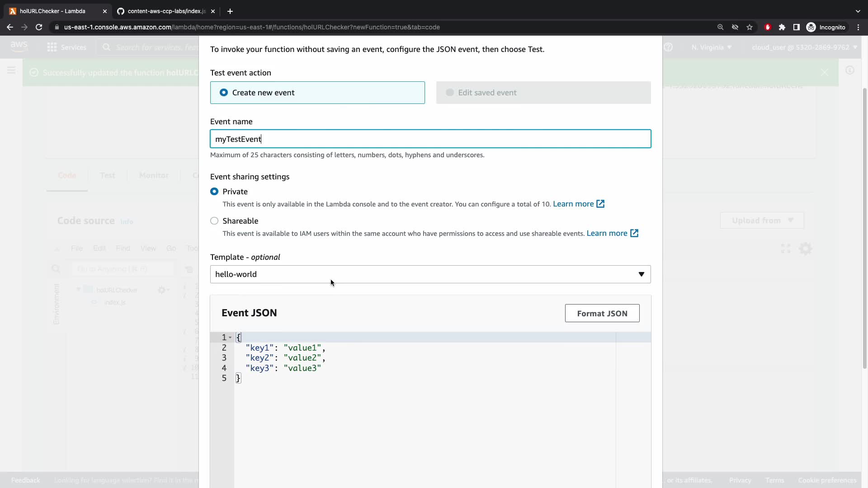Viewport: 868px width, 488px height.
Task: Click the Format JSON button
Action: pos(602,313)
